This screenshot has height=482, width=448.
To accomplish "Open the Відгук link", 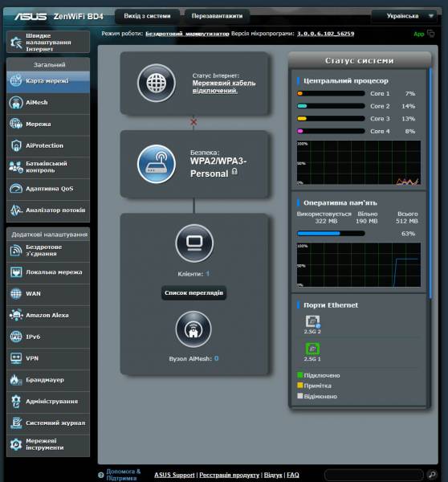I will [273, 476].
